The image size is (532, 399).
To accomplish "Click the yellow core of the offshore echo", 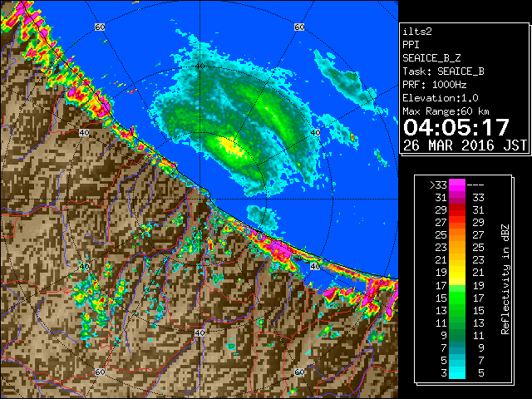I will coord(232,146).
